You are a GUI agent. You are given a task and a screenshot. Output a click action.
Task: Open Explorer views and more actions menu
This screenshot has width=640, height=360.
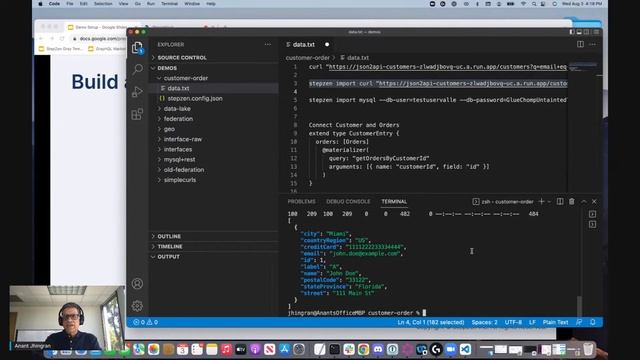tap(268, 44)
